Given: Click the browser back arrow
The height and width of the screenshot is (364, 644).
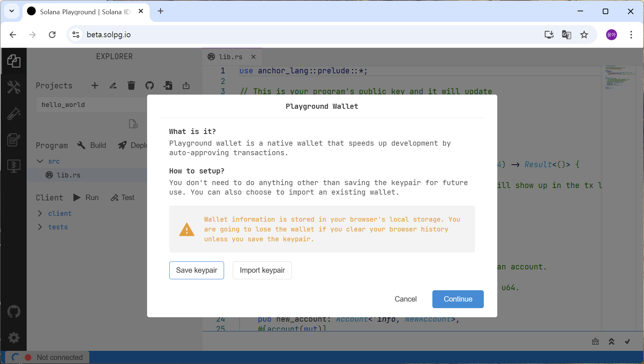Looking at the screenshot, I should [13, 35].
